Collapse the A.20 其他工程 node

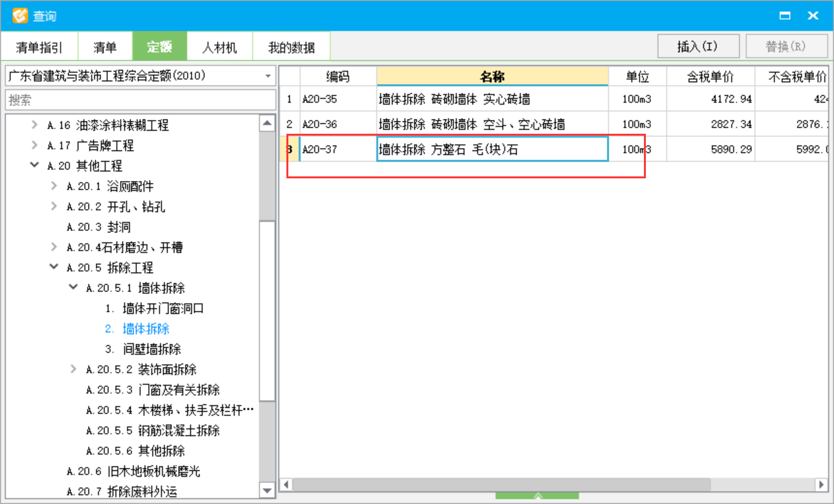[34, 165]
